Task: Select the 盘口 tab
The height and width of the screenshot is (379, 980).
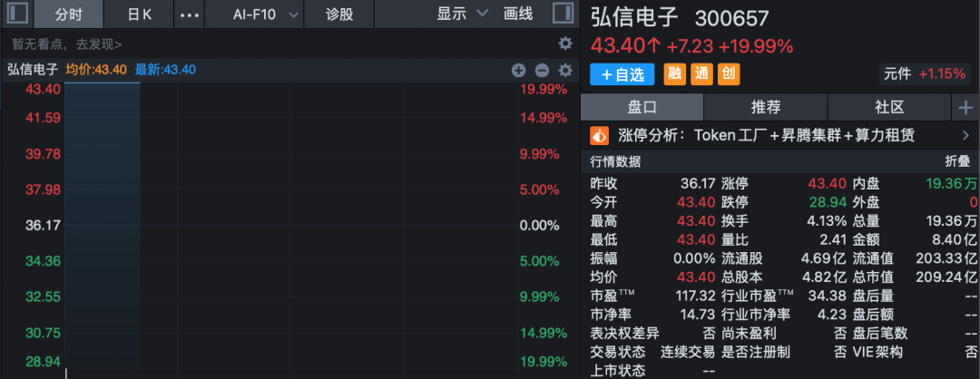Action: [642, 107]
